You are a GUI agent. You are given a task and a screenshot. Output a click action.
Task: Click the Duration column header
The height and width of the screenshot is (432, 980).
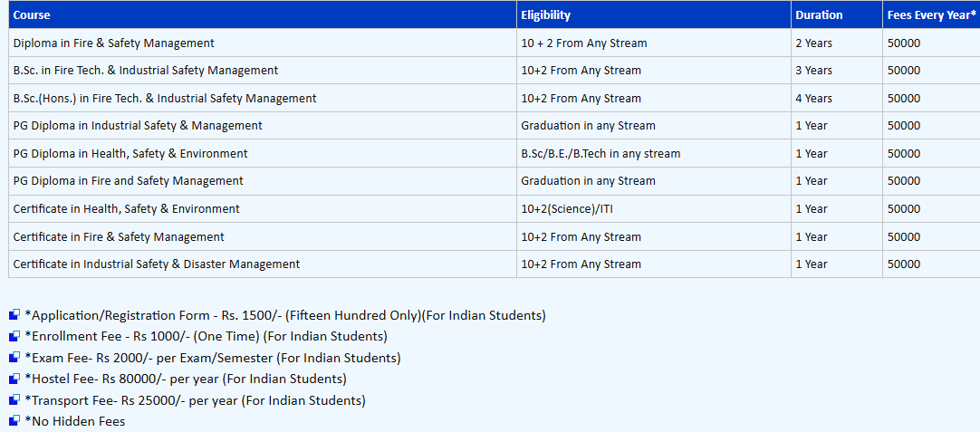[x=819, y=14]
